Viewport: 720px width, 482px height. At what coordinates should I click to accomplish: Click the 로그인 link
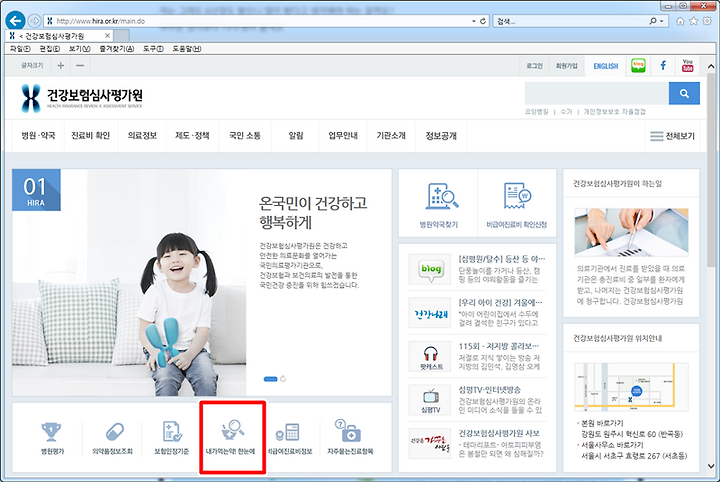pyautogui.click(x=534, y=66)
